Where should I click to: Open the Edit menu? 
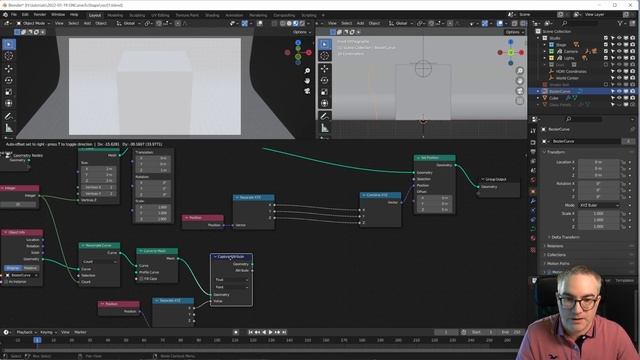tap(25, 15)
